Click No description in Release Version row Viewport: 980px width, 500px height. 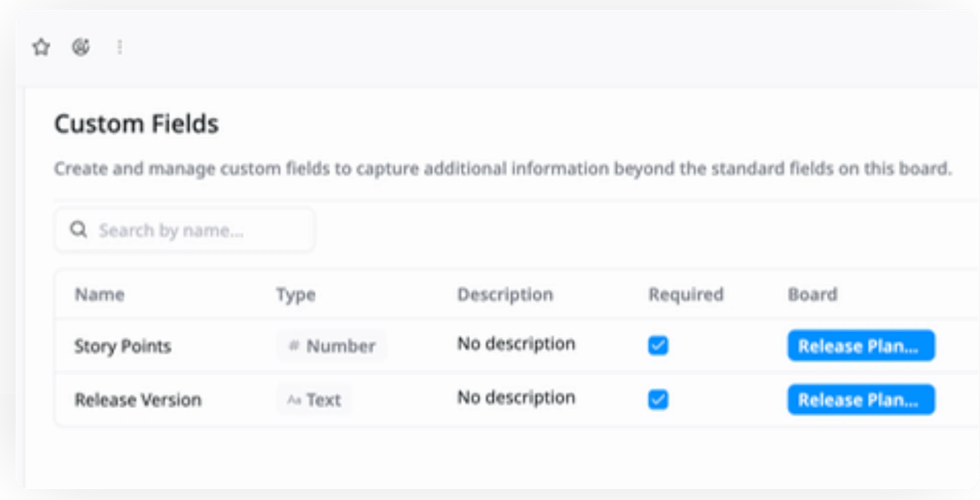[x=516, y=398]
